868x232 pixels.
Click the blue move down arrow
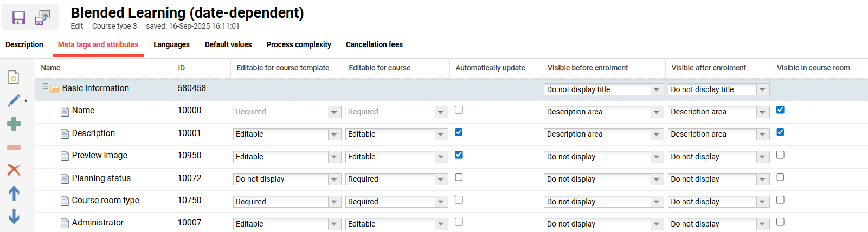[x=14, y=217]
